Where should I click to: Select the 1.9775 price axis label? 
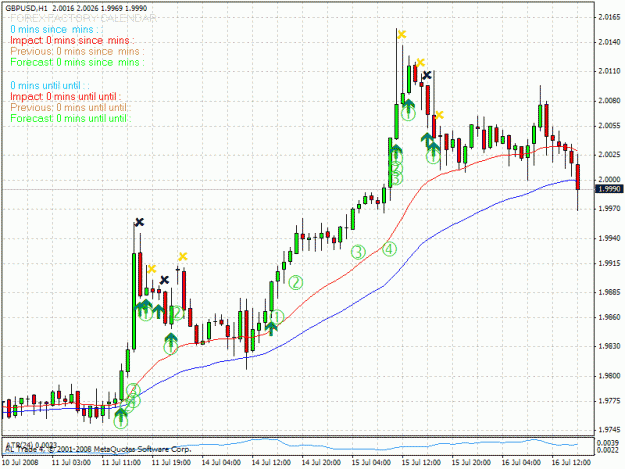click(609, 401)
